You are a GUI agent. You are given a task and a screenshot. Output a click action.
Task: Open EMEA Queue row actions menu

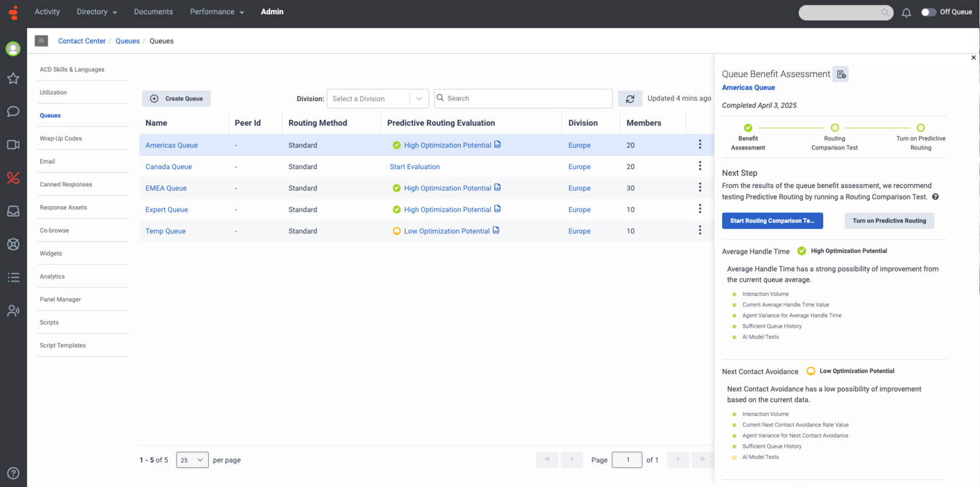[x=699, y=187]
